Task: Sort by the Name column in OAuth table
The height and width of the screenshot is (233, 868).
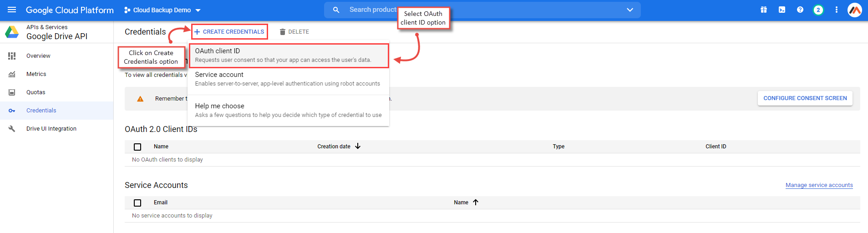Action: [x=161, y=147]
